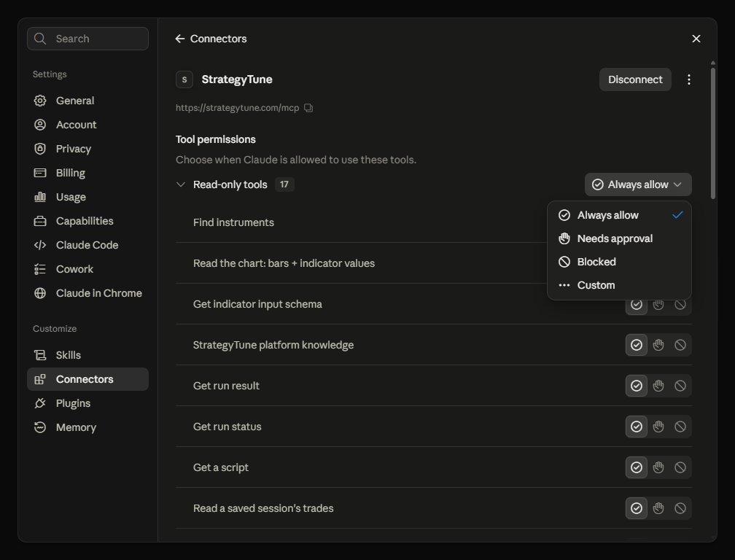Set Get indicator input schema to needs approval
The width and height of the screenshot is (735, 560).
pyautogui.click(x=658, y=305)
